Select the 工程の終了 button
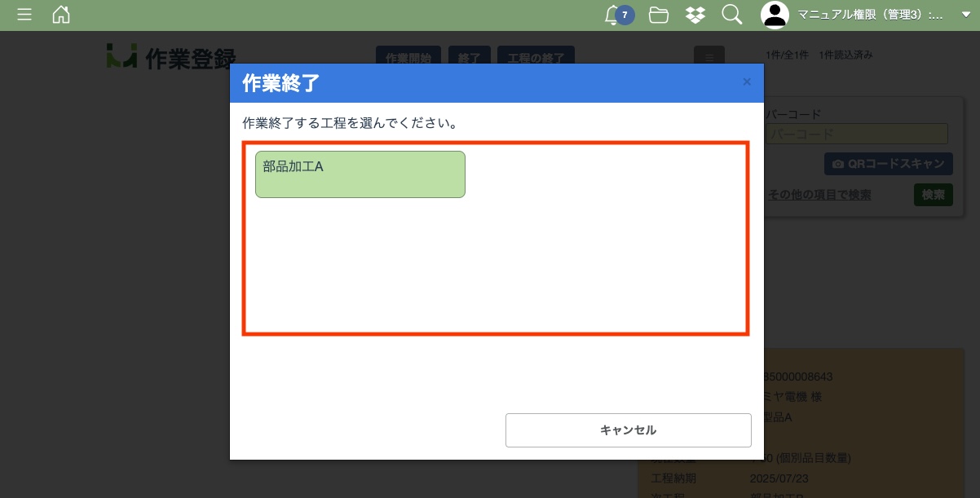This screenshot has height=498, width=980. pyautogui.click(x=536, y=58)
